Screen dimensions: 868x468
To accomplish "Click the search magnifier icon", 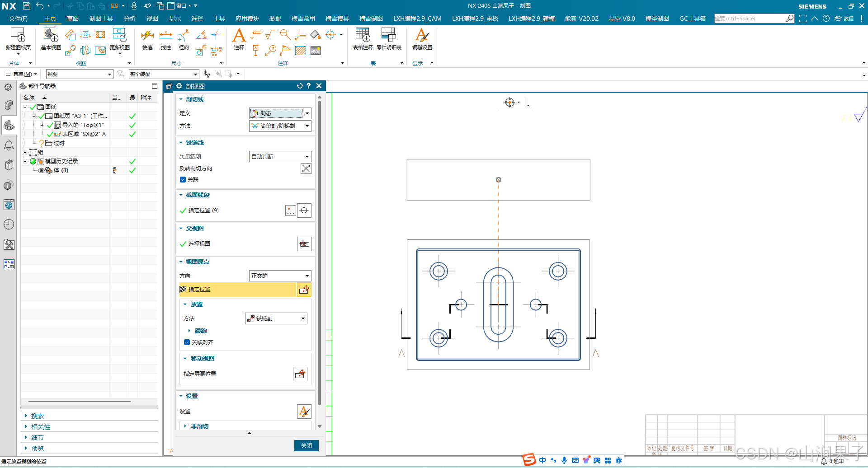I will (789, 19).
